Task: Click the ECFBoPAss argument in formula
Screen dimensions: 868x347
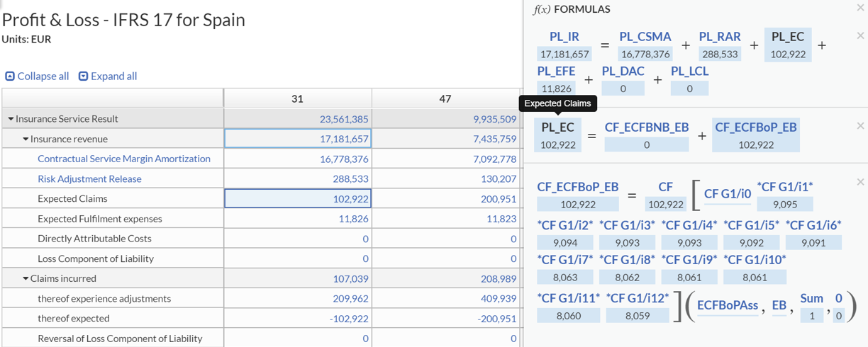Action: 727,305
